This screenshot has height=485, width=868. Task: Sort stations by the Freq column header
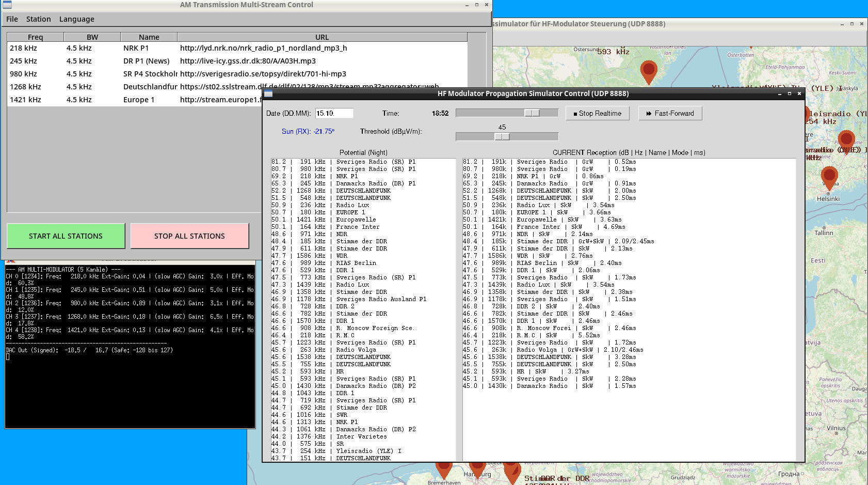point(36,37)
